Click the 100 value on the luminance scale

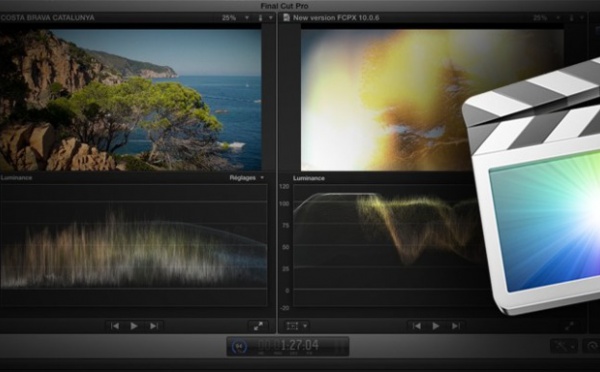coord(284,204)
